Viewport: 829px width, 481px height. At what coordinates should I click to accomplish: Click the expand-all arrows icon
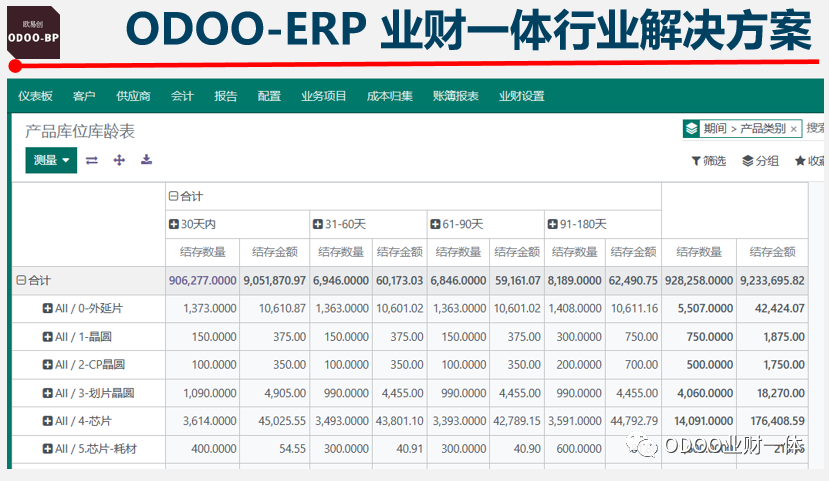(x=119, y=160)
